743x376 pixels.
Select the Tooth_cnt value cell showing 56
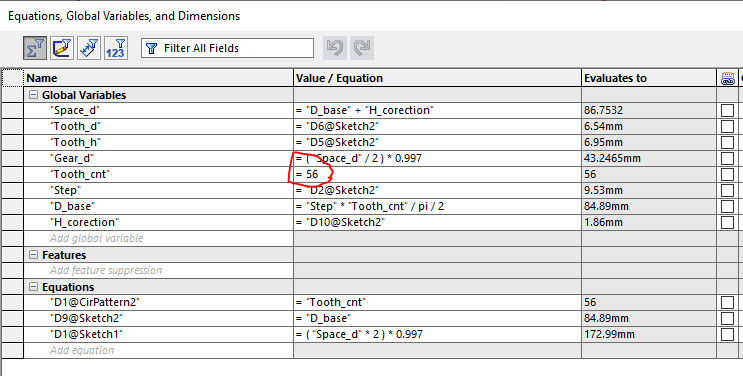point(437,174)
